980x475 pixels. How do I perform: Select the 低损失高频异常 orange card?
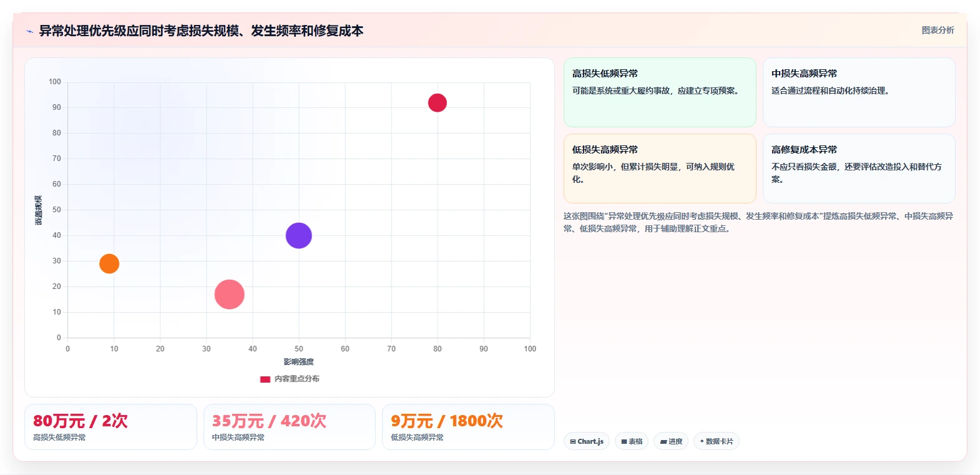tap(660, 169)
